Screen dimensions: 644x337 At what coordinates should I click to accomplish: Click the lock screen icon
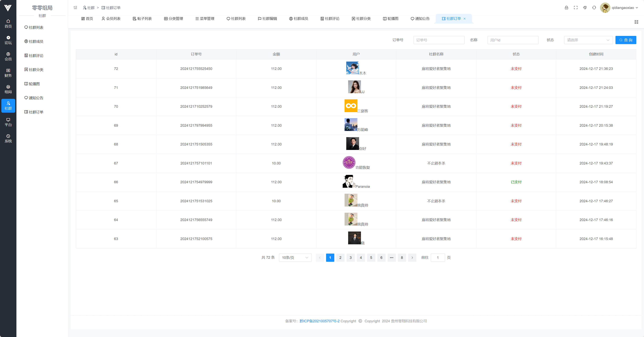(x=566, y=8)
